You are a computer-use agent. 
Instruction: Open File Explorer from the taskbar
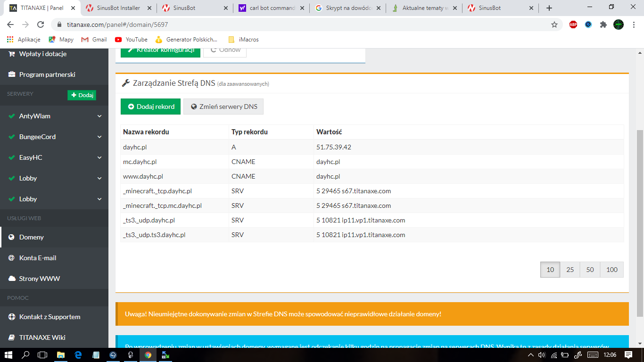coord(61,355)
